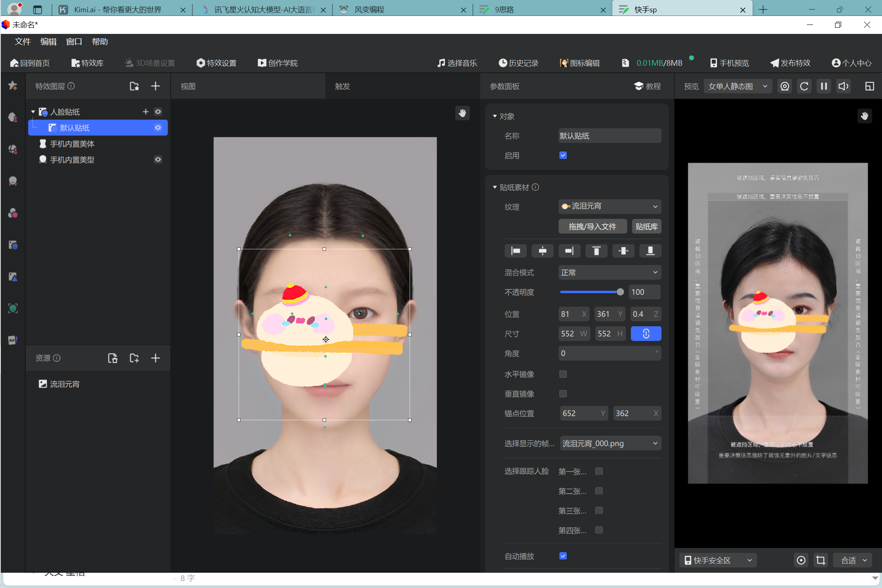Toggle visibility of 人脸贴纸 layer
882x588 pixels.
[x=158, y=111]
